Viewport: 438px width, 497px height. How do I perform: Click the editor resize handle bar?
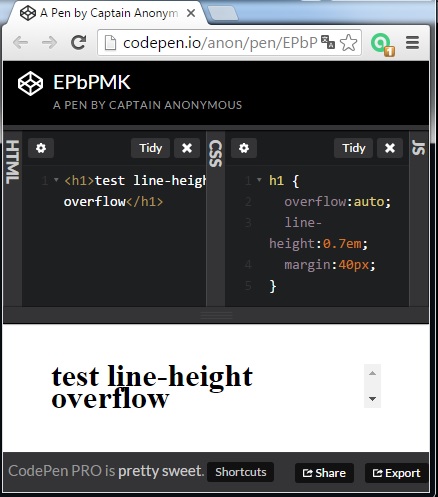[x=216, y=315]
